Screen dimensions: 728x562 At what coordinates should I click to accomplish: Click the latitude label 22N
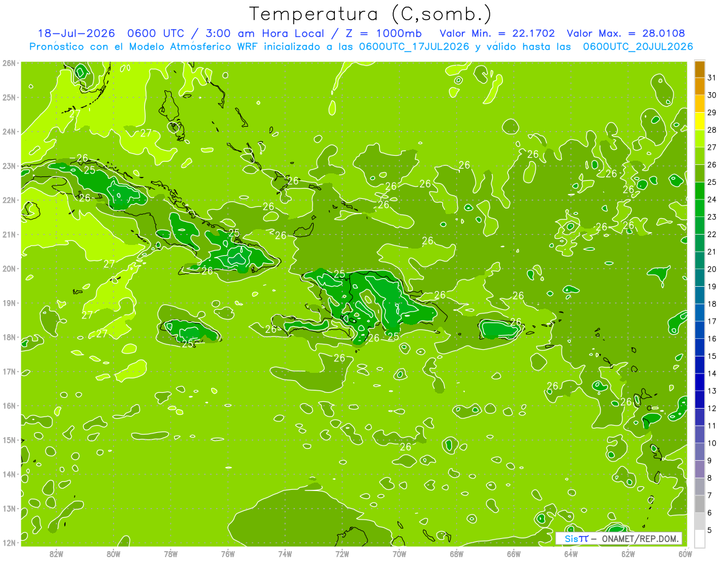tap(8, 200)
